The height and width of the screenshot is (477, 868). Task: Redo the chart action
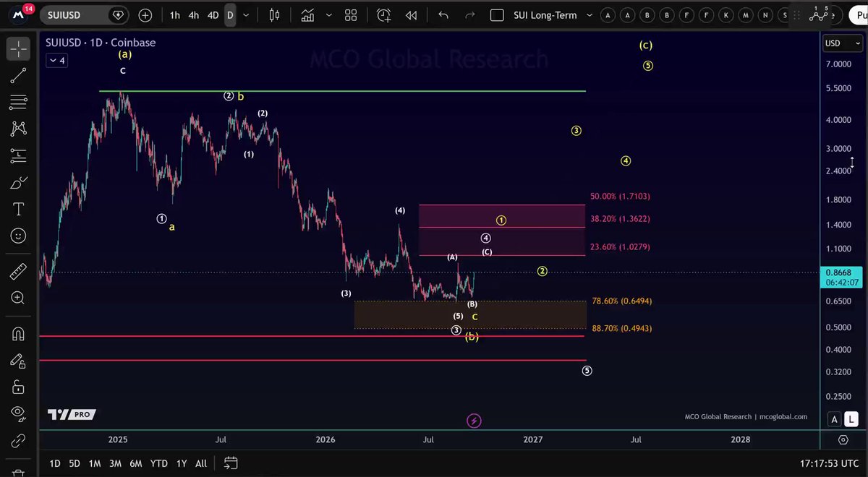tap(470, 15)
